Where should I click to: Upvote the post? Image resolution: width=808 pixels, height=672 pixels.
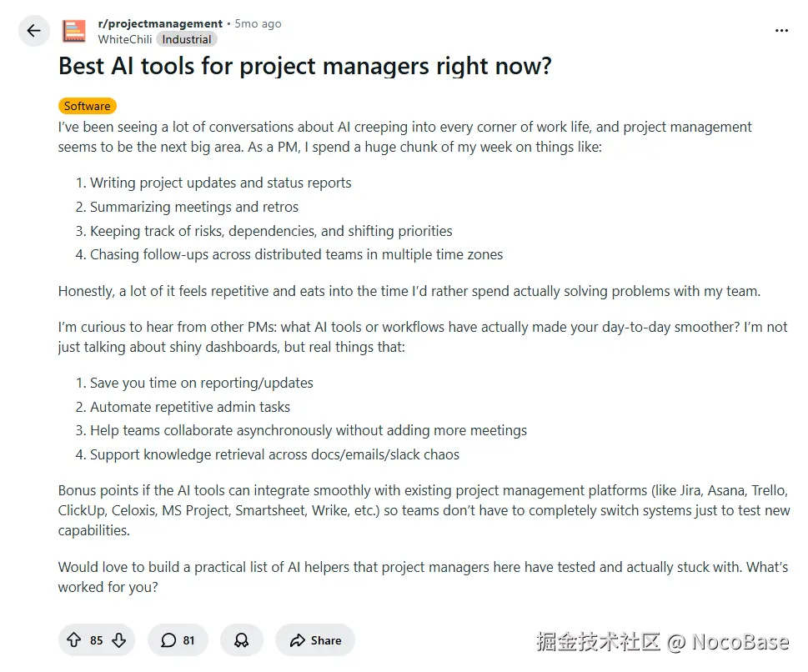tap(74, 640)
